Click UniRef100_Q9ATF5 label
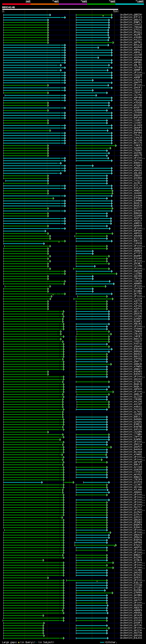The height and width of the screenshot is (644, 146). coord(131,83)
